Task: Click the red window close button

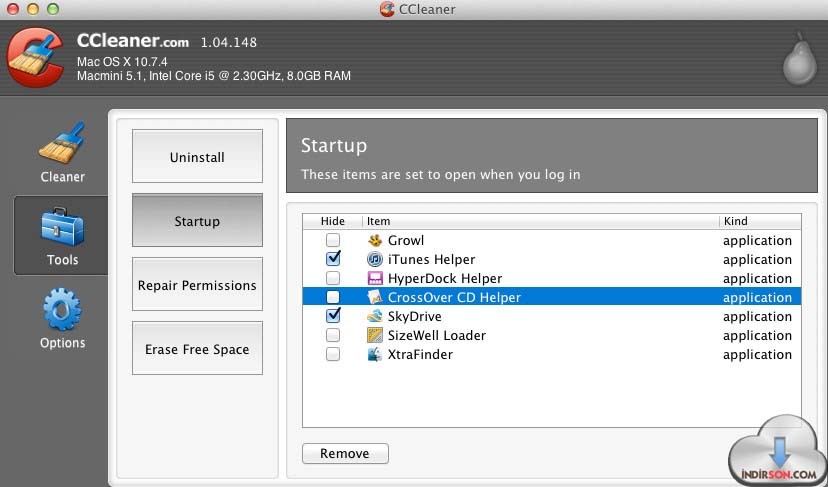Action: tap(13, 9)
